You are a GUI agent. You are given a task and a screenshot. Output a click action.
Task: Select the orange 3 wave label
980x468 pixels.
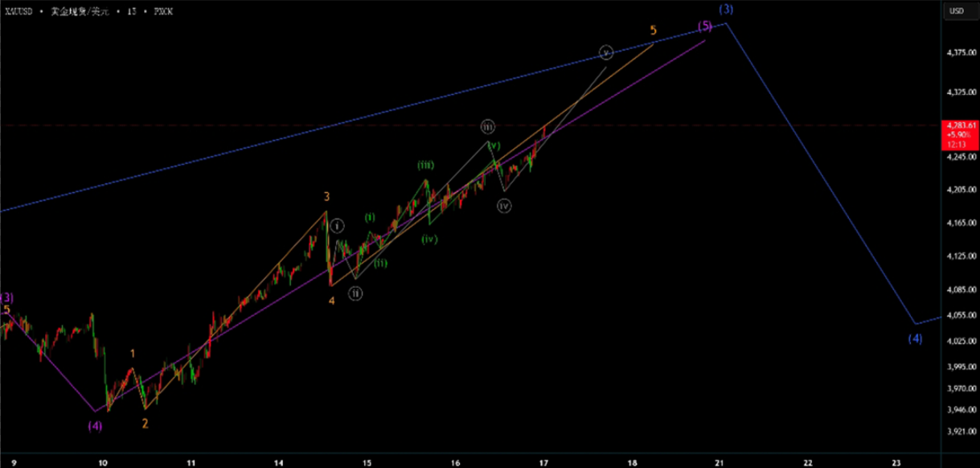(x=326, y=196)
